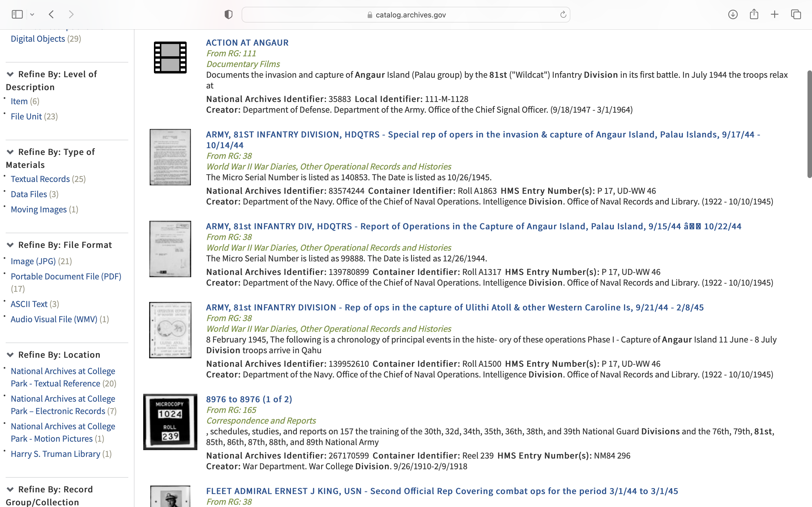The image size is (812, 507).
Task: Open the privacy shield report icon
Action: click(x=228, y=14)
